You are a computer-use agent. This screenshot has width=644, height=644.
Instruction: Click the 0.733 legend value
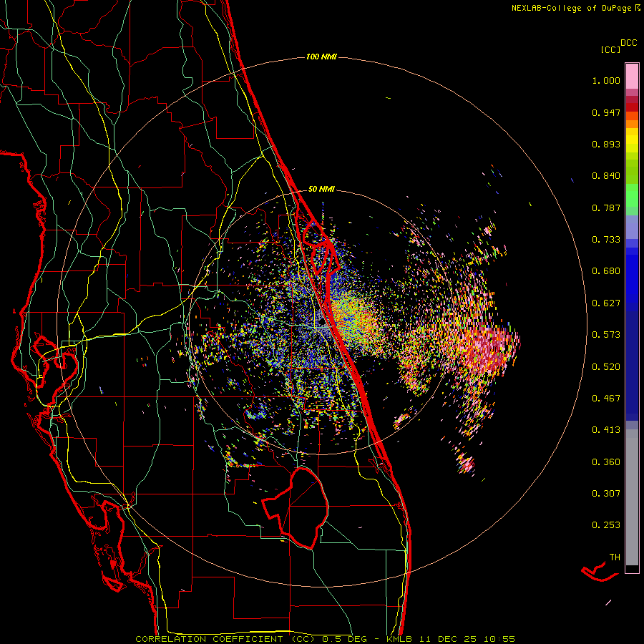[606, 240]
